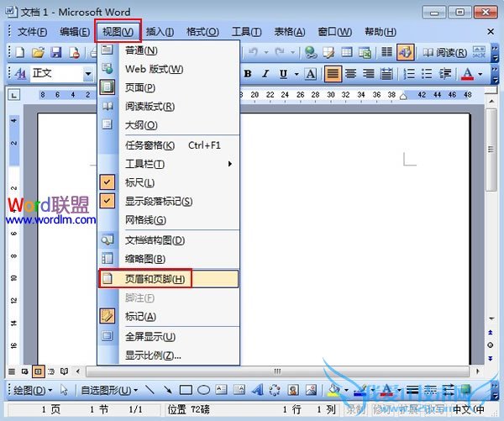Click the Decrease Indent icon

pos(445,74)
